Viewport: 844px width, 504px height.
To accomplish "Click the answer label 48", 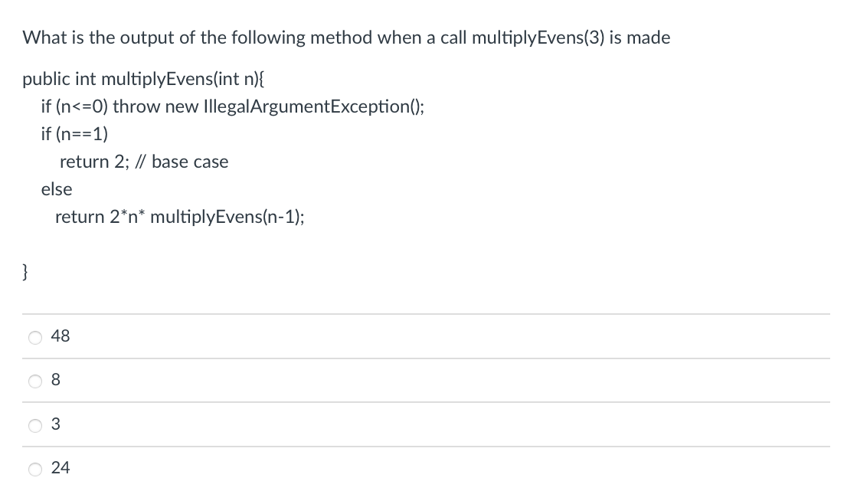I will click(x=60, y=336).
